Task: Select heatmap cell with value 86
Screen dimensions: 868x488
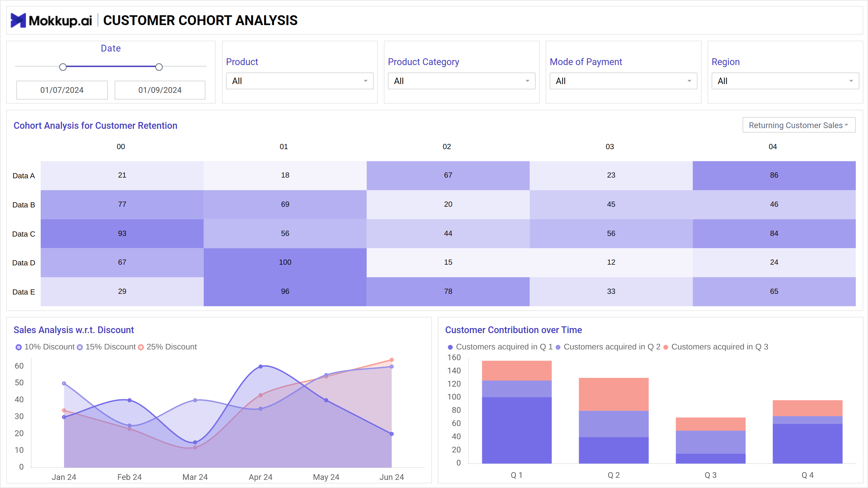Action: coord(774,176)
